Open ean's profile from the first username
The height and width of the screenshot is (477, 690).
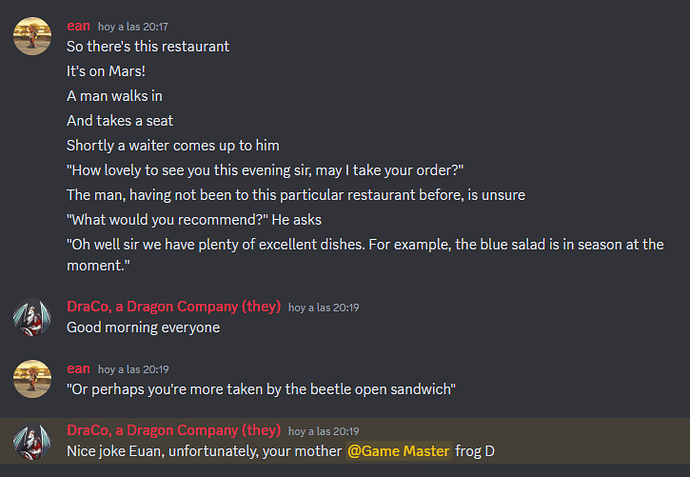click(x=78, y=26)
